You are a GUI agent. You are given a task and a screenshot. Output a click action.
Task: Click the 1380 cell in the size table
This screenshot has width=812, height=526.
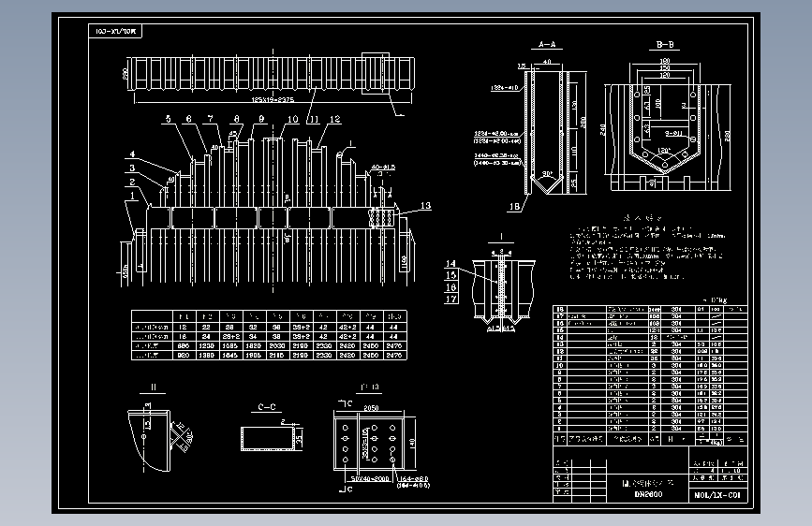206,355
